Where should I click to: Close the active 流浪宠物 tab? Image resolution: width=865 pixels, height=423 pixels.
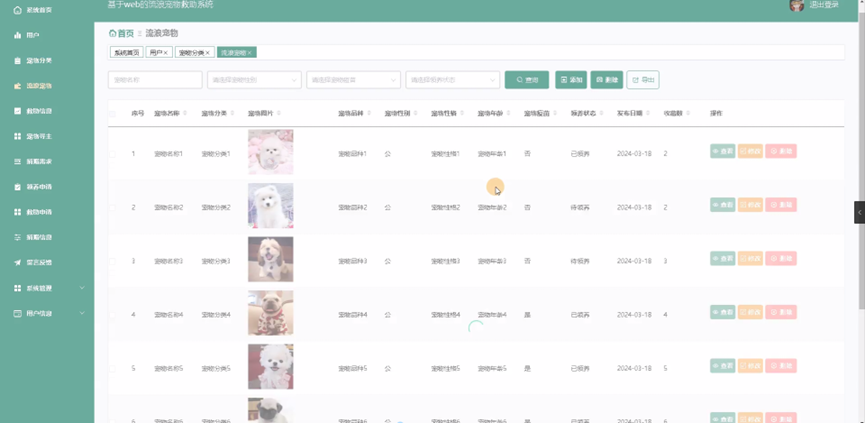250,52
